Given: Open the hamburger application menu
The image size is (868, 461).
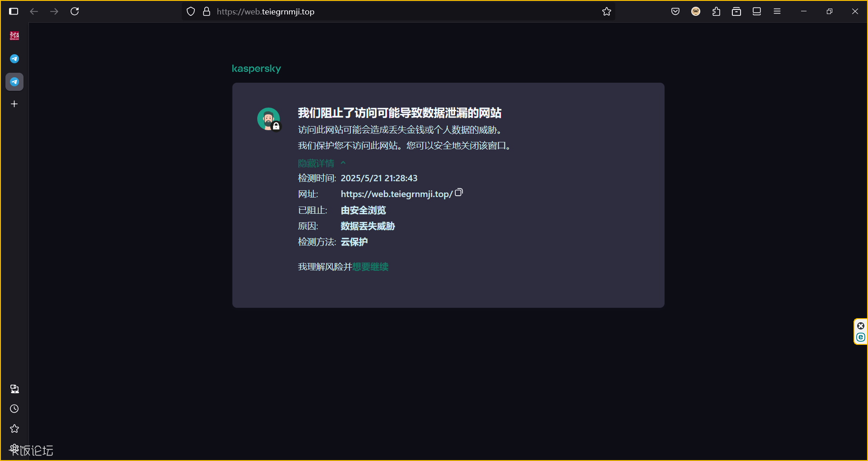Looking at the screenshot, I should point(777,11).
